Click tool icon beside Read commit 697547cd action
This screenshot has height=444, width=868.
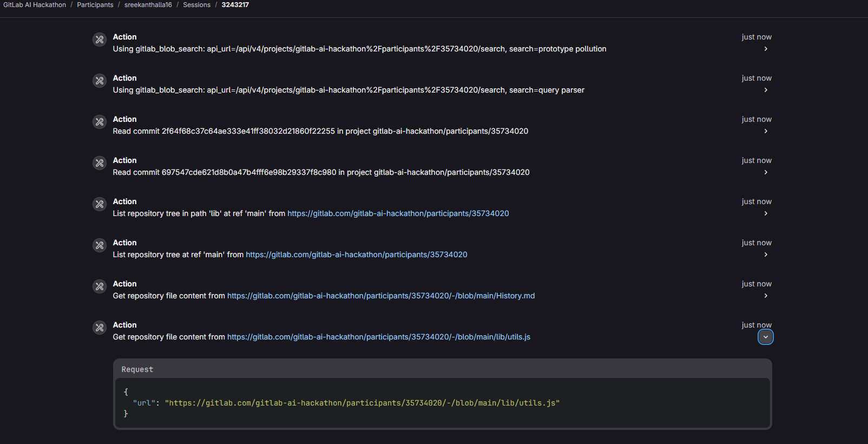(x=100, y=163)
